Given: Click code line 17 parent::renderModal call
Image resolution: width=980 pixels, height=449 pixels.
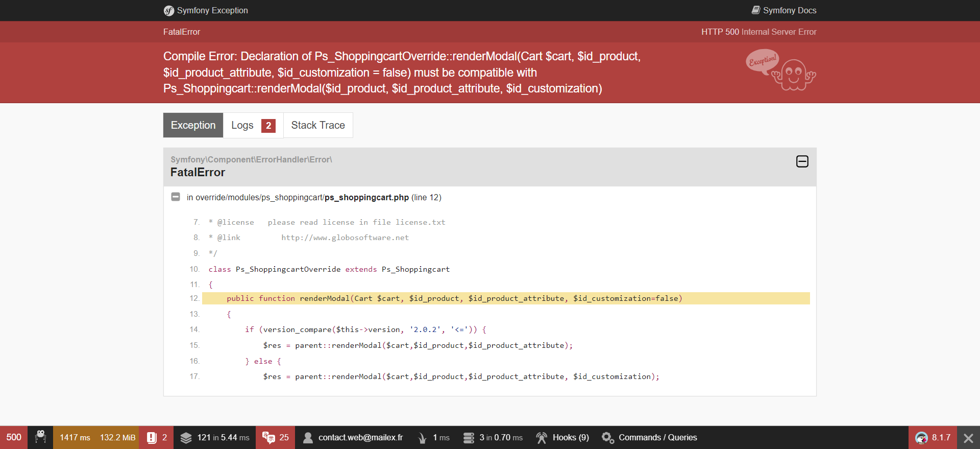Looking at the screenshot, I should 461,376.
